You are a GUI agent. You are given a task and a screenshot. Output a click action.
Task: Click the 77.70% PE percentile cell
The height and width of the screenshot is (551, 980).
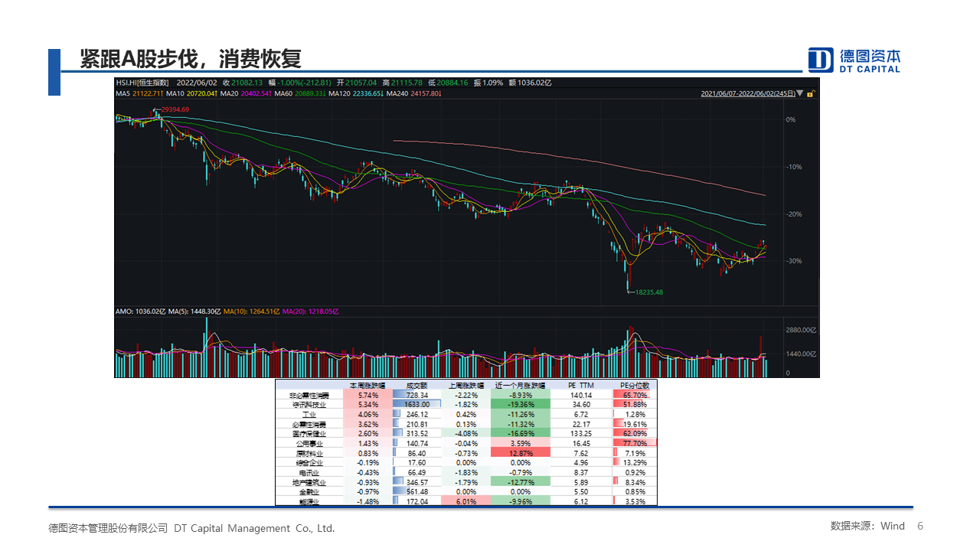[x=635, y=443]
